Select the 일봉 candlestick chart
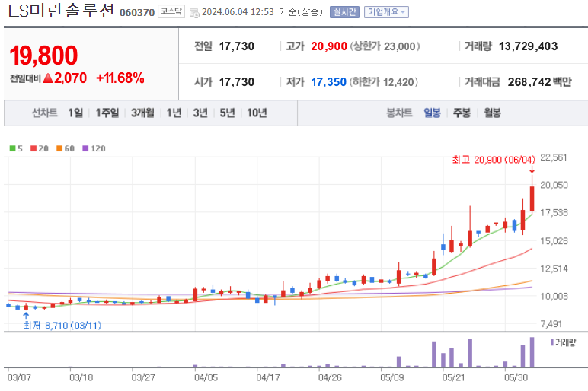The width and height of the screenshot is (588, 391). (x=433, y=113)
